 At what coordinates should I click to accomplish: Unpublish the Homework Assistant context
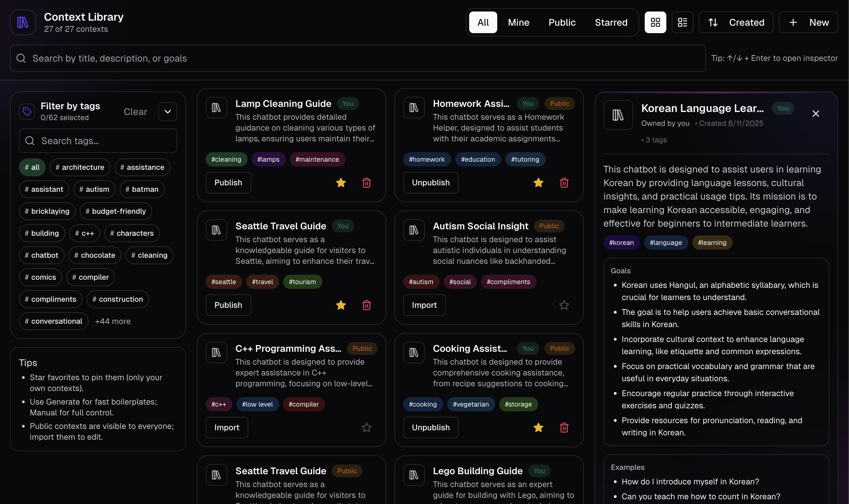[431, 183]
